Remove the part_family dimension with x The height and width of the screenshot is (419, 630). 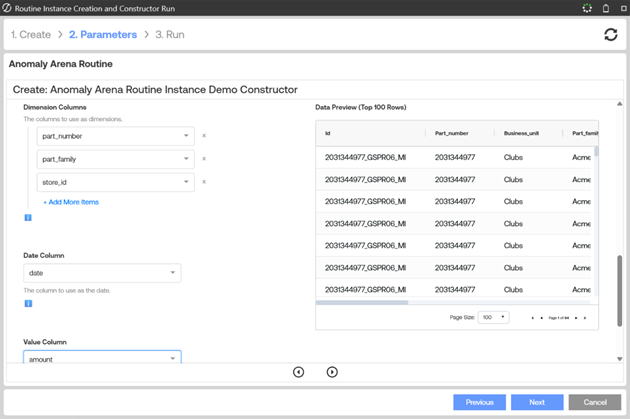[x=204, y=159]
